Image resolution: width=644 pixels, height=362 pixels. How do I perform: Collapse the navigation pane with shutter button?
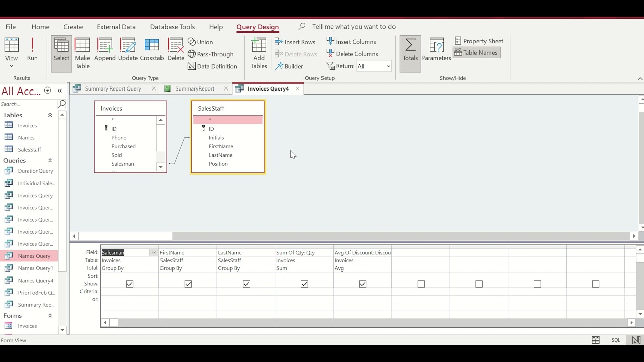(59, 90)
